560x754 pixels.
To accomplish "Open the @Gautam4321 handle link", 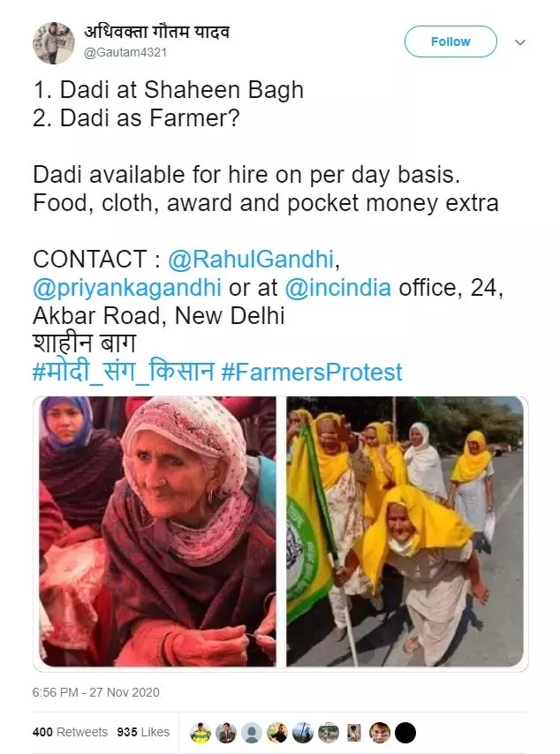I will pos(125,52).
